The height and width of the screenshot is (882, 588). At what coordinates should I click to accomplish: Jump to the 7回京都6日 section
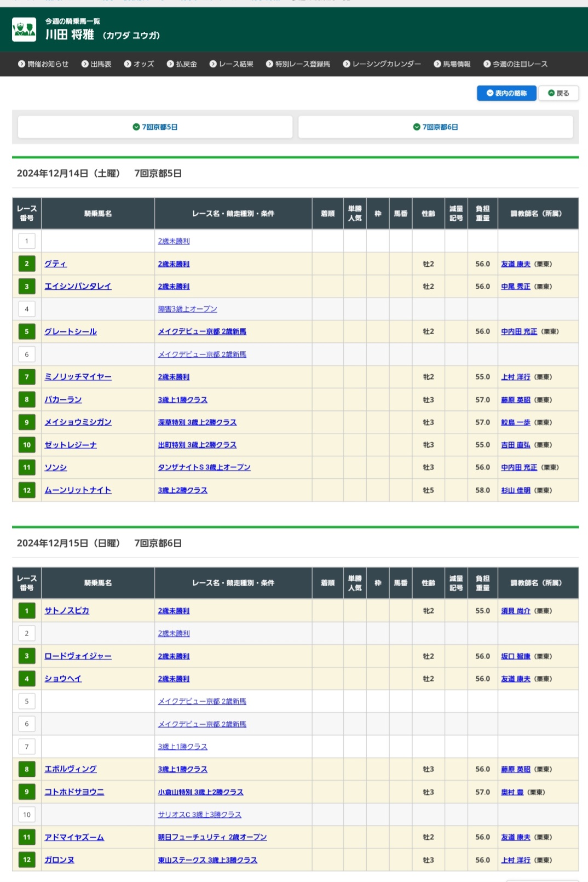436,127
